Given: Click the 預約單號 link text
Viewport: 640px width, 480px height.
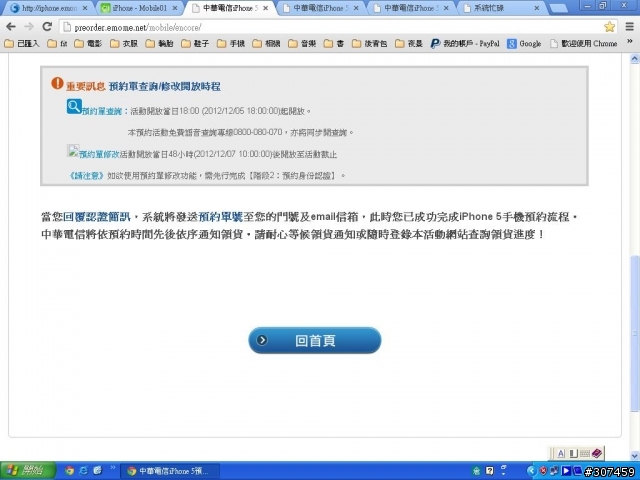Looking at the screenshot, I should pyautogui.click(x=220, y=217).
